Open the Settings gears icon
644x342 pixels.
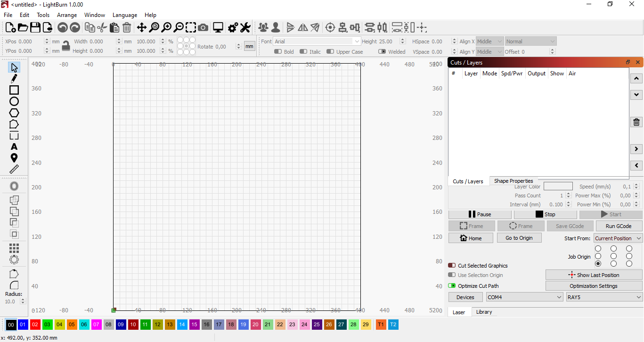point(233,27)
